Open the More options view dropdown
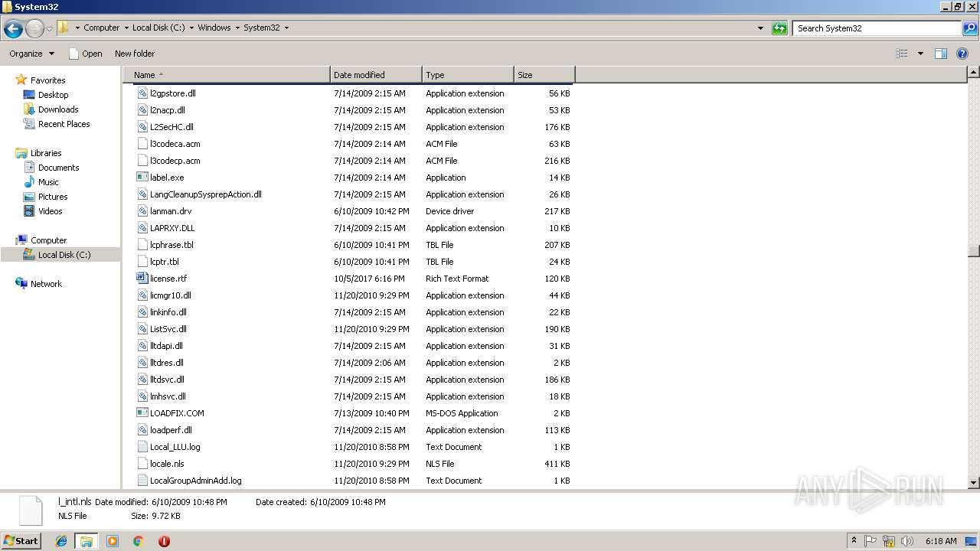980x551 pixels. pyautogui.click(x=920, y=54)
